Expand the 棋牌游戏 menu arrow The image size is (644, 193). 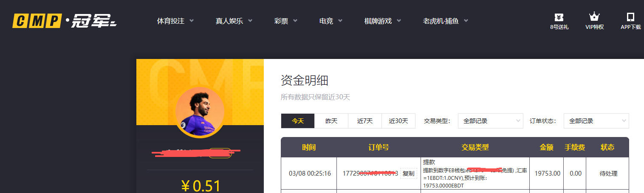point(399,21)
